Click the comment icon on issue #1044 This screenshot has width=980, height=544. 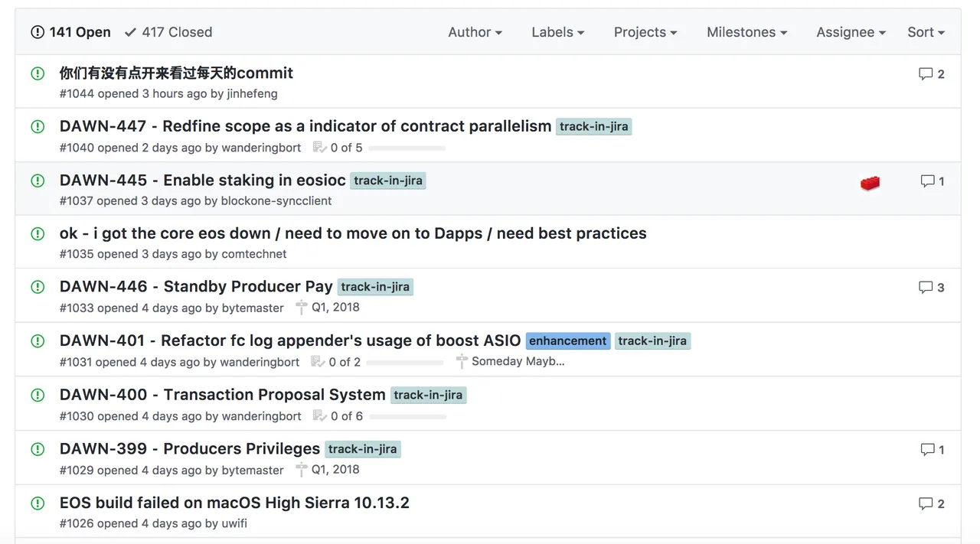(926, 74)
